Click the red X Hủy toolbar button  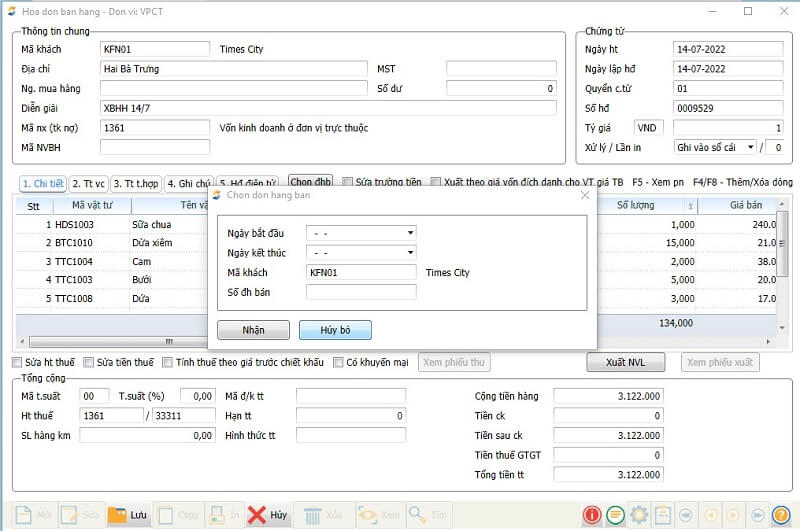pyautogui.click(x=268, y=515)
